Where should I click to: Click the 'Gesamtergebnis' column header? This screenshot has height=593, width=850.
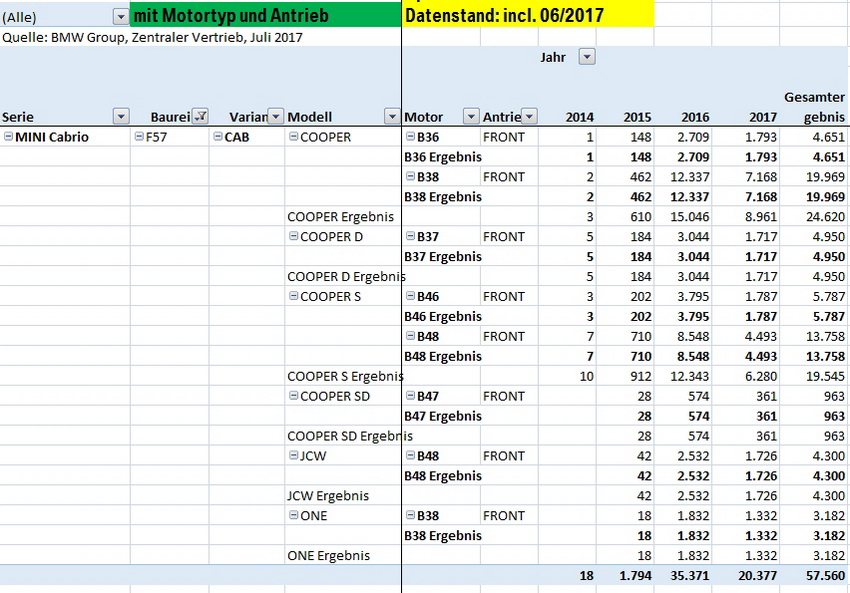pyautogui.click(x=814, y=107)
